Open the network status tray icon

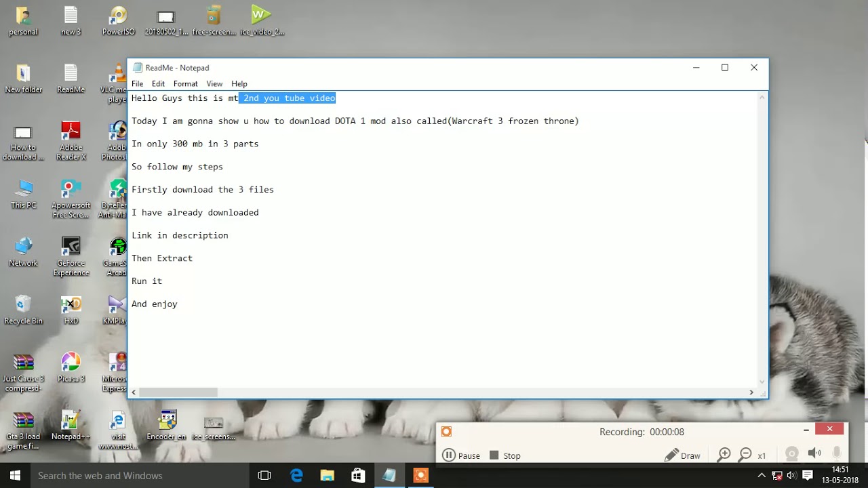pyautogui.click(x=777, y=475)
